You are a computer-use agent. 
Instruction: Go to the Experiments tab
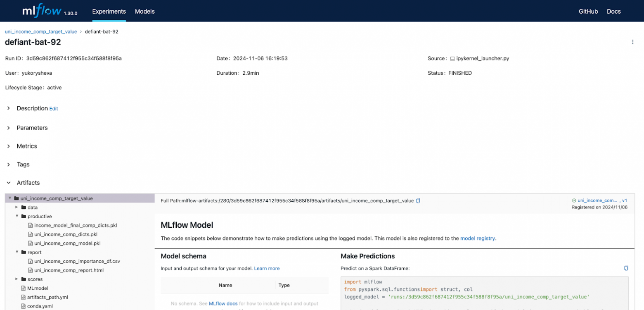109,12
